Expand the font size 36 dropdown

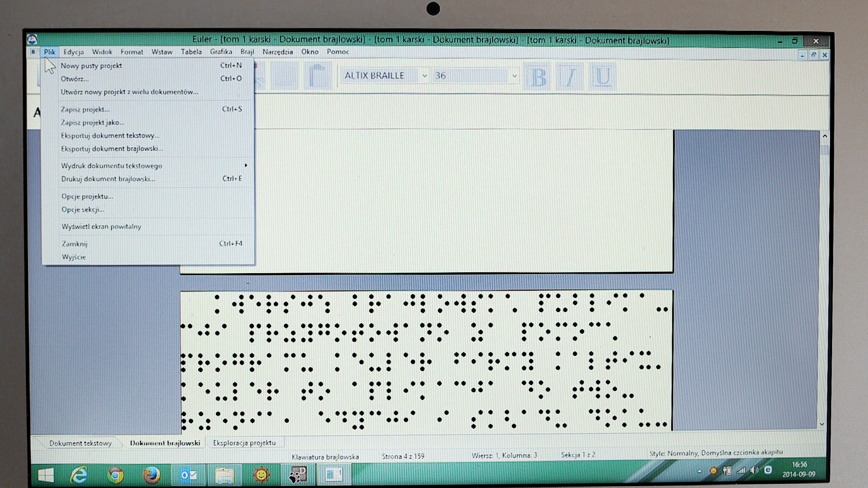point(514,76)
